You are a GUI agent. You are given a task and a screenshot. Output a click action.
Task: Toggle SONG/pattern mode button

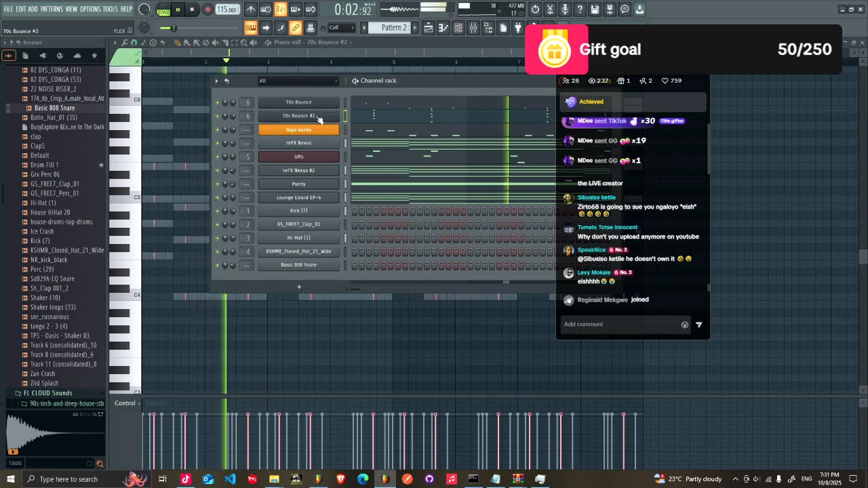click(163, 9)
